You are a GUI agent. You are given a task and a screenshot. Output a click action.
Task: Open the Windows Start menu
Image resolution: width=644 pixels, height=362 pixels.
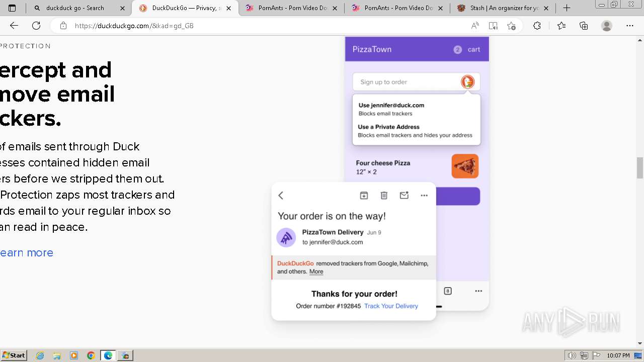(14, 355)
